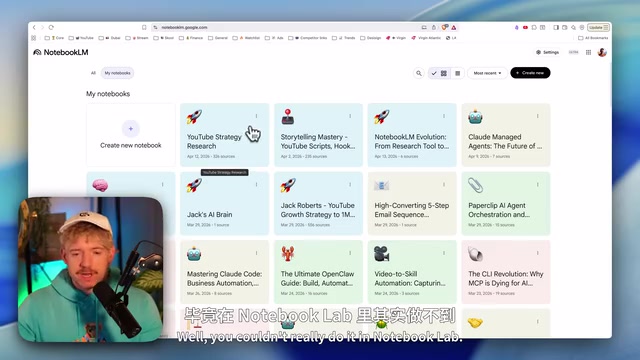
Task: Open options menu for High-Converting Email Sequence
Action: pyautogui.click(x=444, y=184)
